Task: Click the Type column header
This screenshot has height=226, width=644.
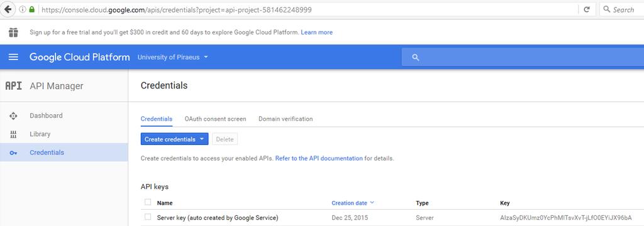Action: tap(422, 203)
